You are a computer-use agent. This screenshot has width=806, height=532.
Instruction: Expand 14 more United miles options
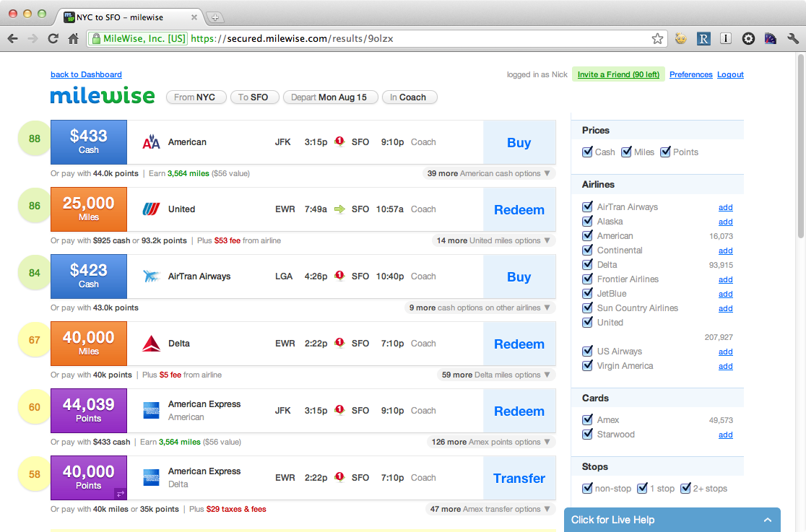click(493, 240)
